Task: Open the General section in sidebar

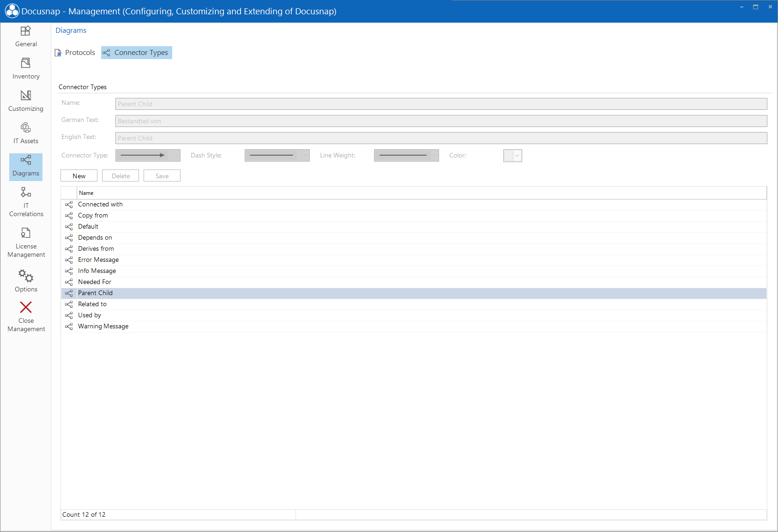Action: point(26,37)
